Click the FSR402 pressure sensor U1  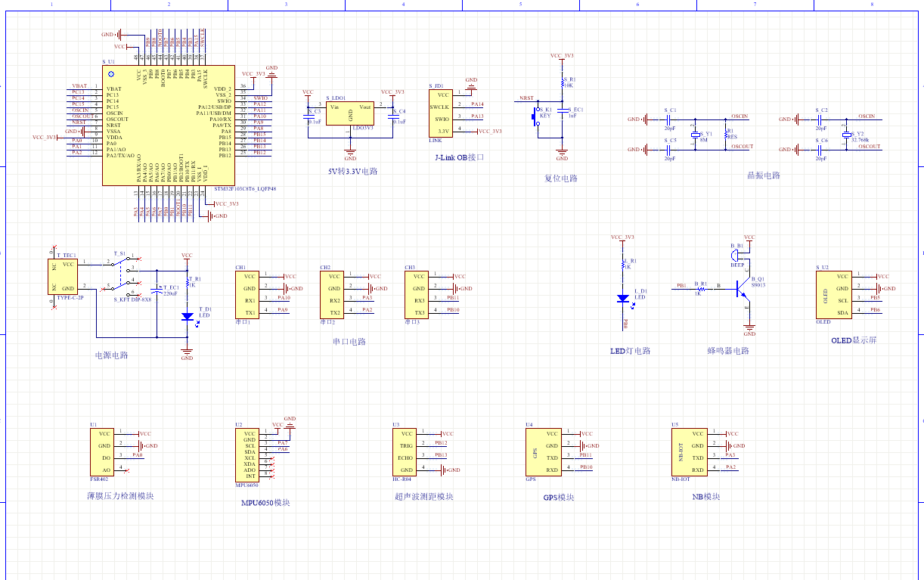[103, 451]
